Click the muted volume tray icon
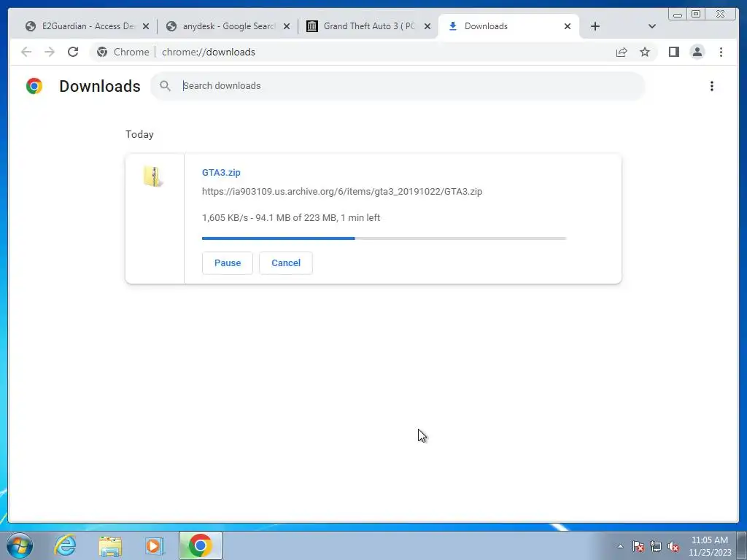The height and width of the screenshot is (560, 747). click(x=673, y=546)
